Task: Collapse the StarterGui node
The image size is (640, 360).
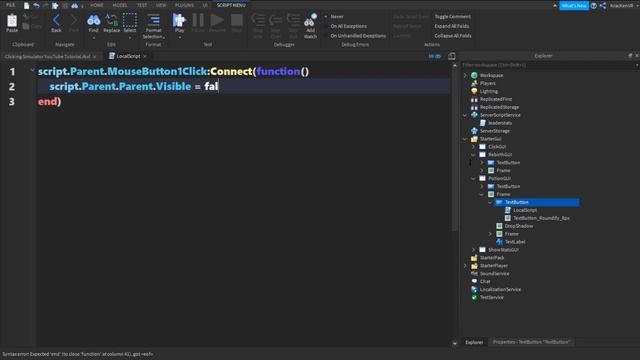Action: [465, 139]
